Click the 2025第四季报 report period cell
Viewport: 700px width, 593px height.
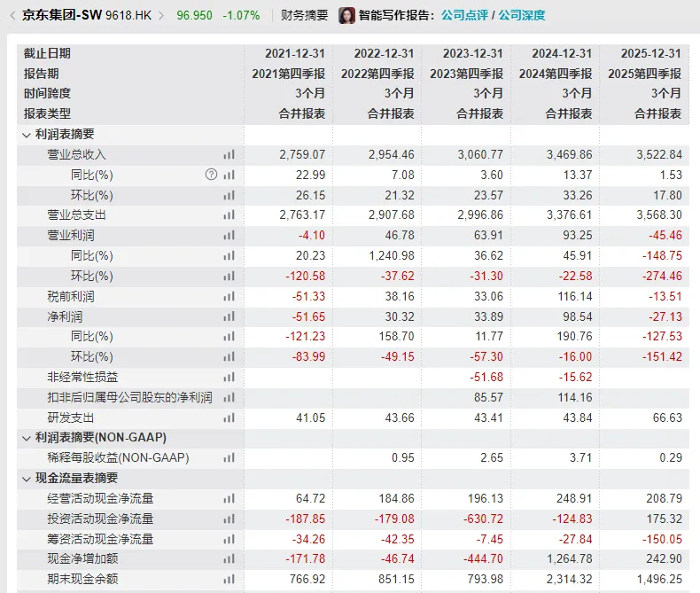[644, 74]
